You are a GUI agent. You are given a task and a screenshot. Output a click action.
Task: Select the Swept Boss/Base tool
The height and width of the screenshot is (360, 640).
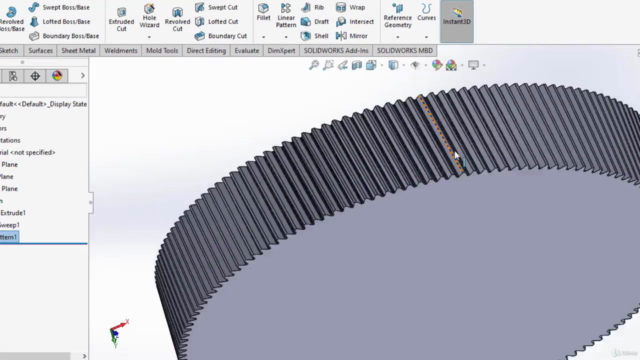59,7
